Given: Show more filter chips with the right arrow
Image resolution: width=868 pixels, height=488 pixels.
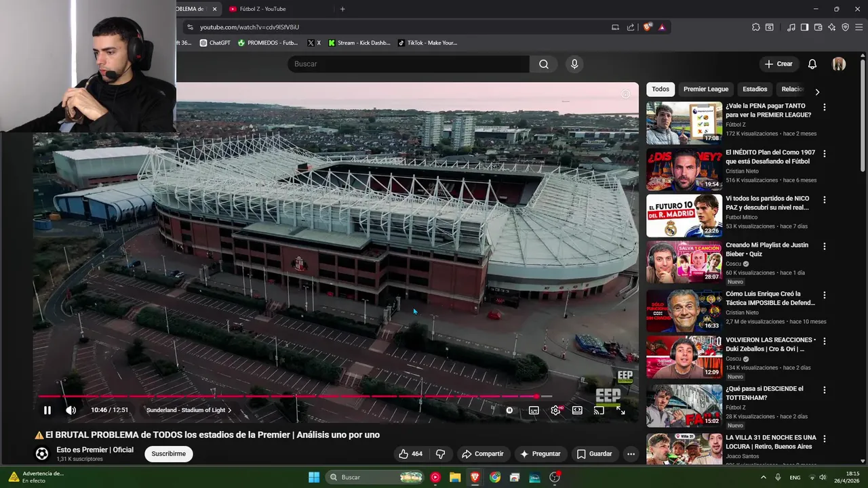Looking at the screenshot, I should coord(817,91).
